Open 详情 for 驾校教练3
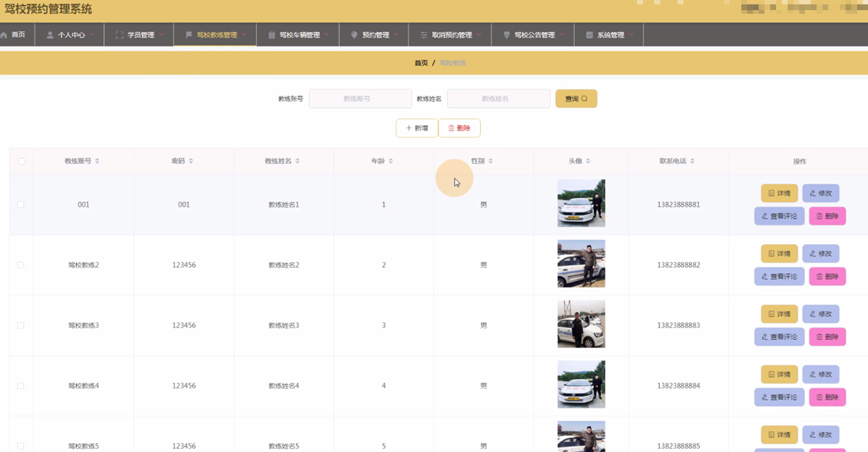Viewport: 868px width, 452px height. click(780, 314)
